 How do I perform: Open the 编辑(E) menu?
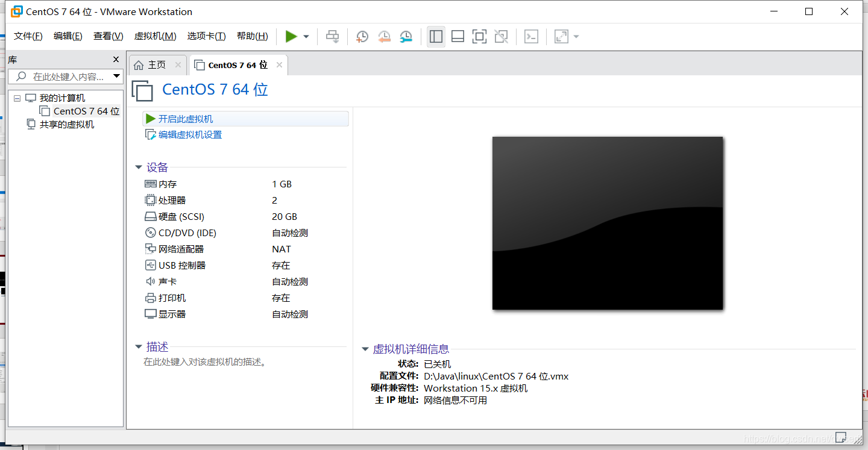click(68, 36)
